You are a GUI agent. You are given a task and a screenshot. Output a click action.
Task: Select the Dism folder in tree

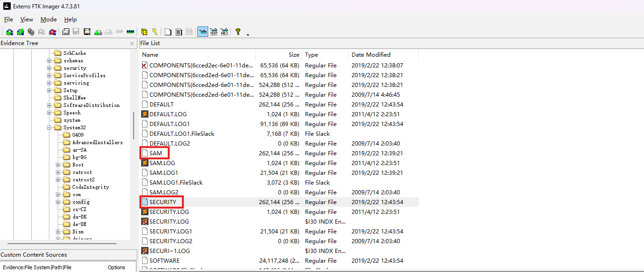(x=78, y=232)
